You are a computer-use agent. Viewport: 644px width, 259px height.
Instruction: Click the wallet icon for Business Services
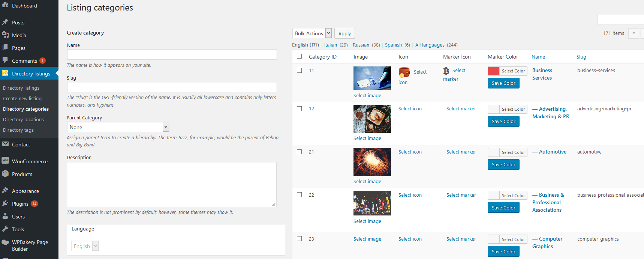(x=404, y=72)
